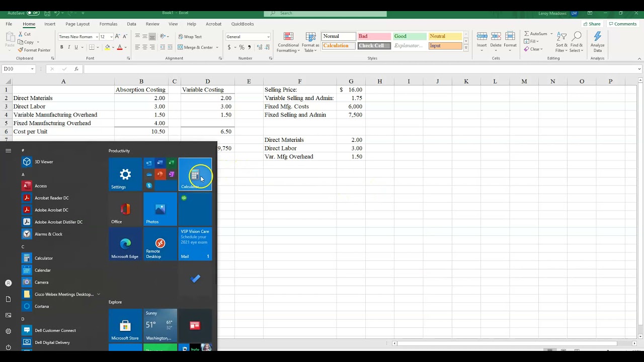Screen dimensions: 644x362
Task: Open the Name Box dropdown
Action: (x=32, y=69)
